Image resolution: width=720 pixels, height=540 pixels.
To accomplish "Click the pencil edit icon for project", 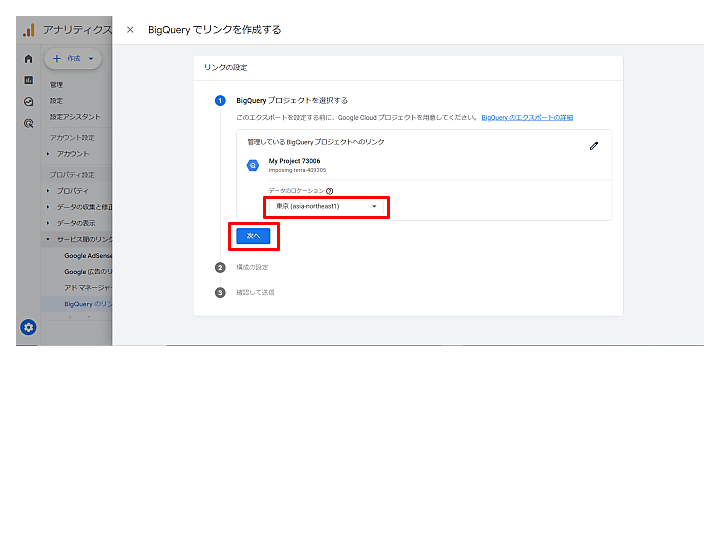I will pyautogui.click(x=594, y=146).
